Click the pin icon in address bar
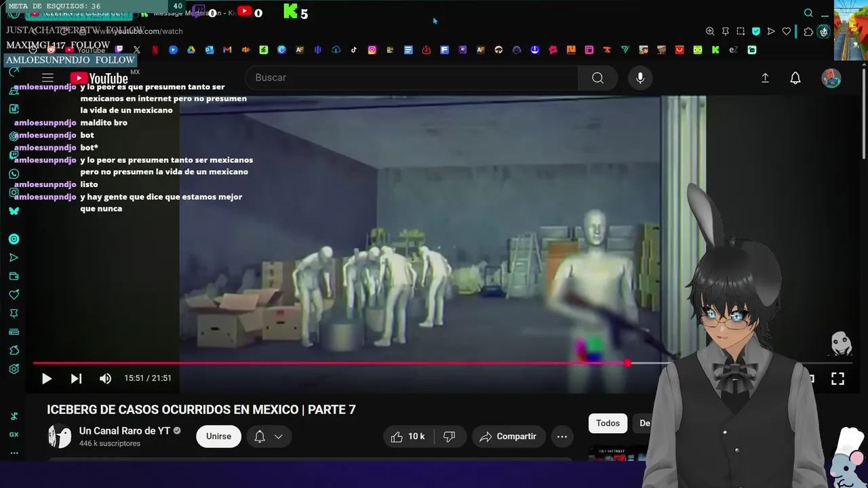The image size is (868, 488). (x=726, y=31)
